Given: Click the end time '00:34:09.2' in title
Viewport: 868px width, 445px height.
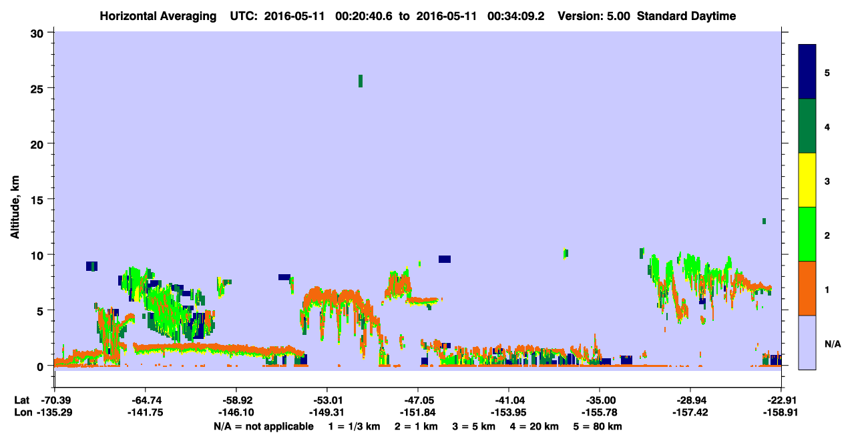Looking at the screenshot, I should [515, 16].
